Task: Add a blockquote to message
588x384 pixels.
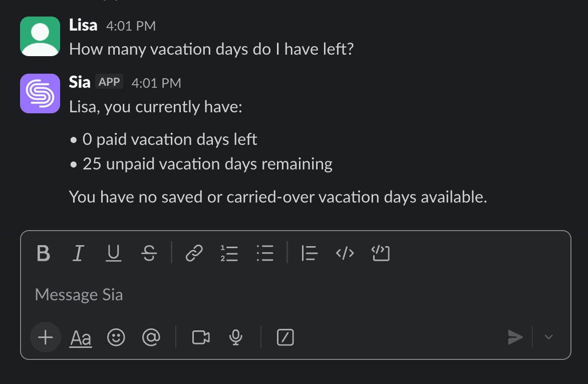Action: tap(310, 254)
